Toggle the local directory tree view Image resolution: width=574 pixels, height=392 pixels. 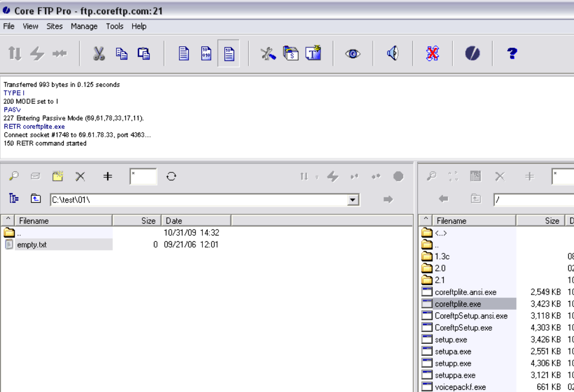(x=13, y=199)
